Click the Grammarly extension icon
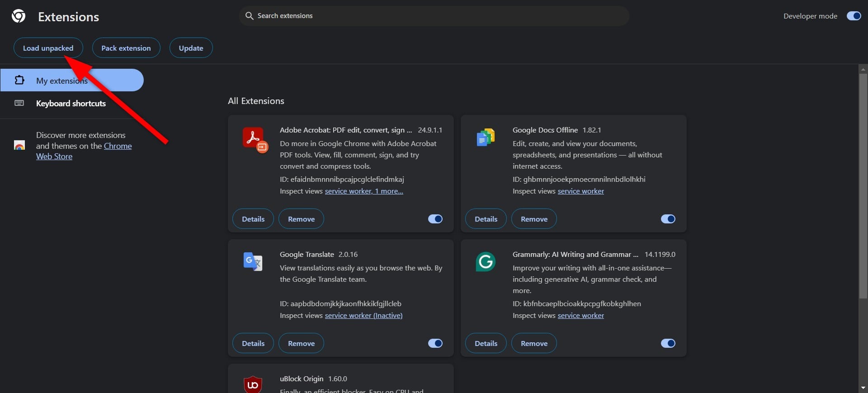Image resolution: width=868 pixels, height=393 pixels. [486, 262]
